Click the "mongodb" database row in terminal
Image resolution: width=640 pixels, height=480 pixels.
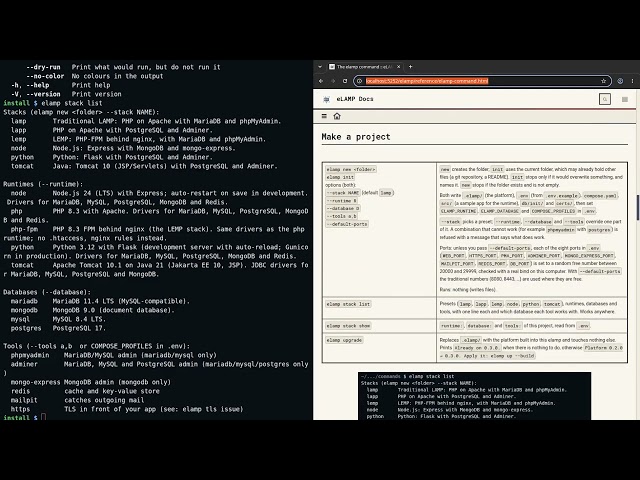point(93,310)
